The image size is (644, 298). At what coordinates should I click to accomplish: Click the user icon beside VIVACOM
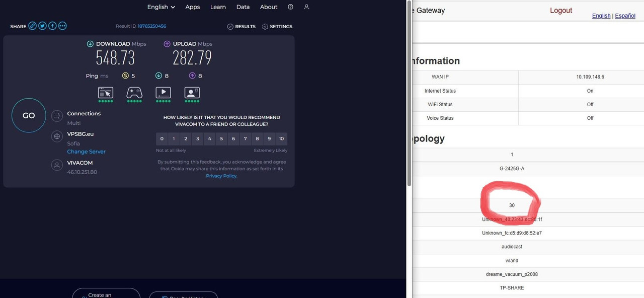coord(57,165)
